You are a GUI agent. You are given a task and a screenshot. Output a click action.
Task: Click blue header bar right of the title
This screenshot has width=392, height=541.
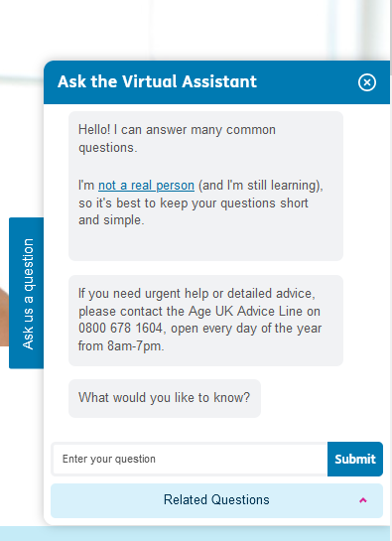click(x=307, y=82)
